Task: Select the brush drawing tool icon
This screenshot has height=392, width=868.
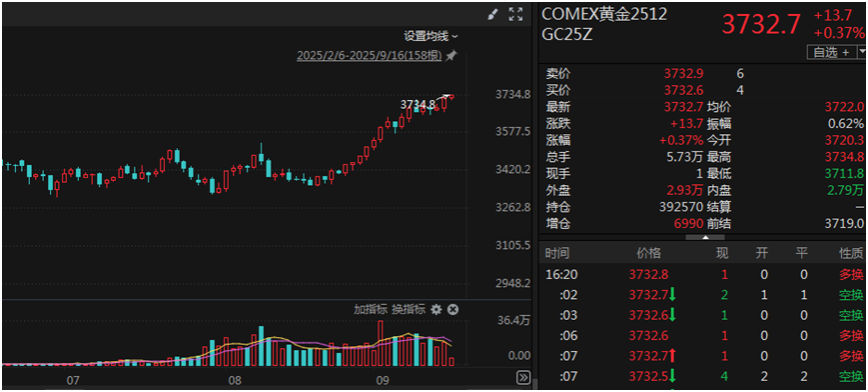Action: 492,15
